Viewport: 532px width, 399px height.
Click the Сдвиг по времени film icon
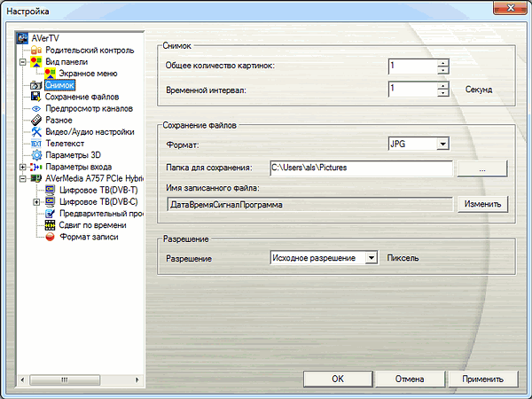[x=50, y=225]
